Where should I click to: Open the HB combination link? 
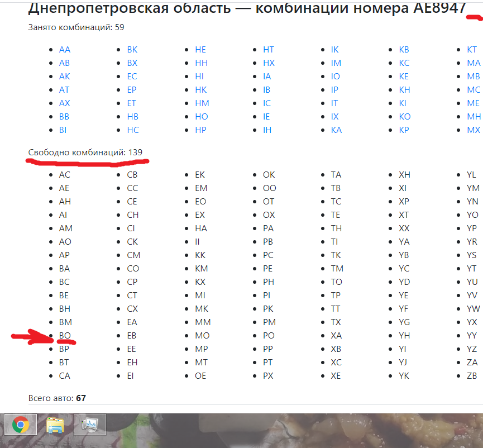pos(133,117)
